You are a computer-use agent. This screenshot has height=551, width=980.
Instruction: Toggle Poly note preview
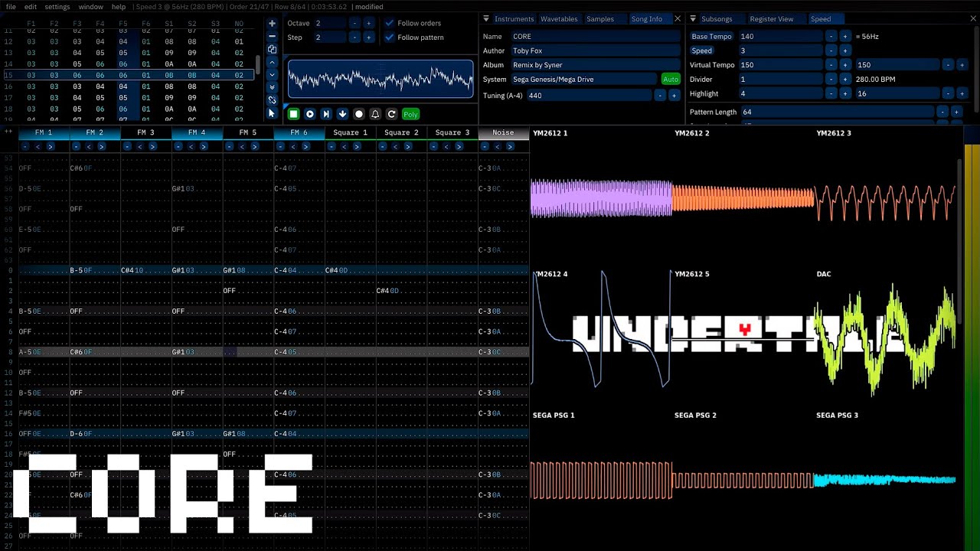410,114
